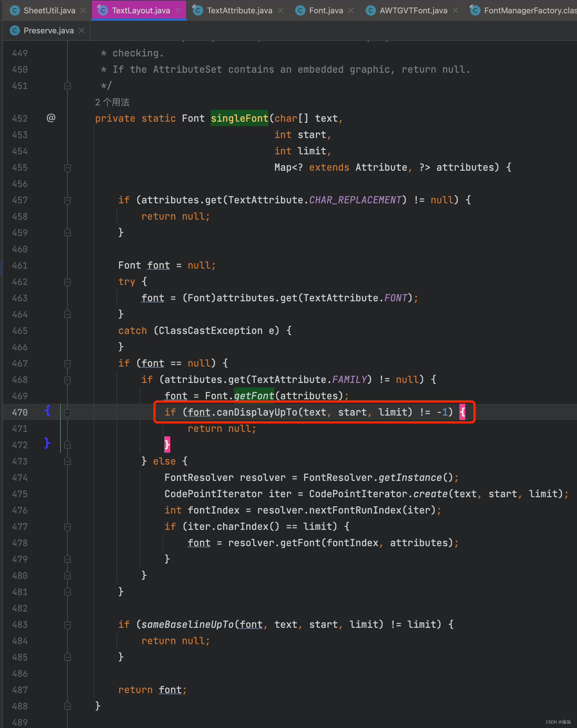Click the closing brace gutter marker at line 472
The image size is (577, 728).
click(x=47, y=443)
